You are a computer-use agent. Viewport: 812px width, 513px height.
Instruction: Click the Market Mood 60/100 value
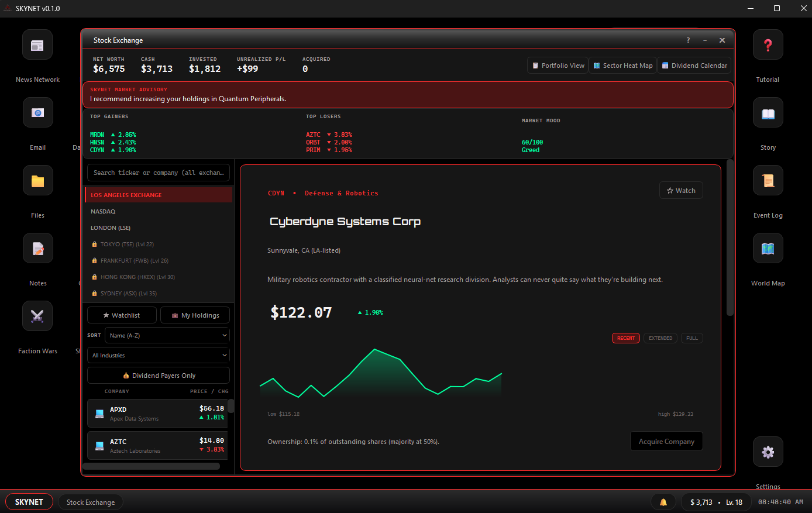click(532, 142)
